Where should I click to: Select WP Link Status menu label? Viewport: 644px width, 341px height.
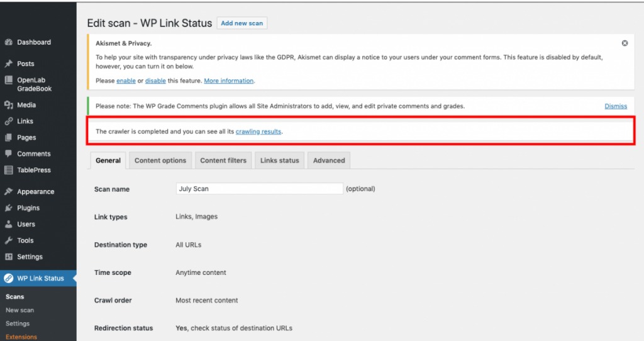point(40,278)
